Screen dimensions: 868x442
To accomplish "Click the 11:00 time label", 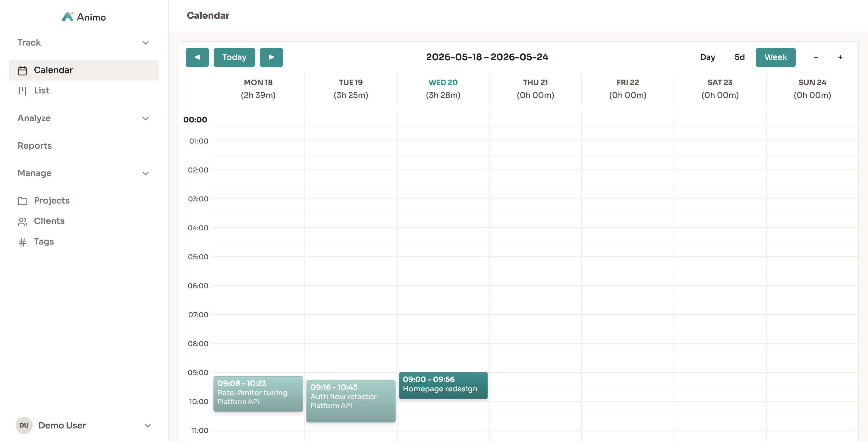I will click(x=200, y=431).
